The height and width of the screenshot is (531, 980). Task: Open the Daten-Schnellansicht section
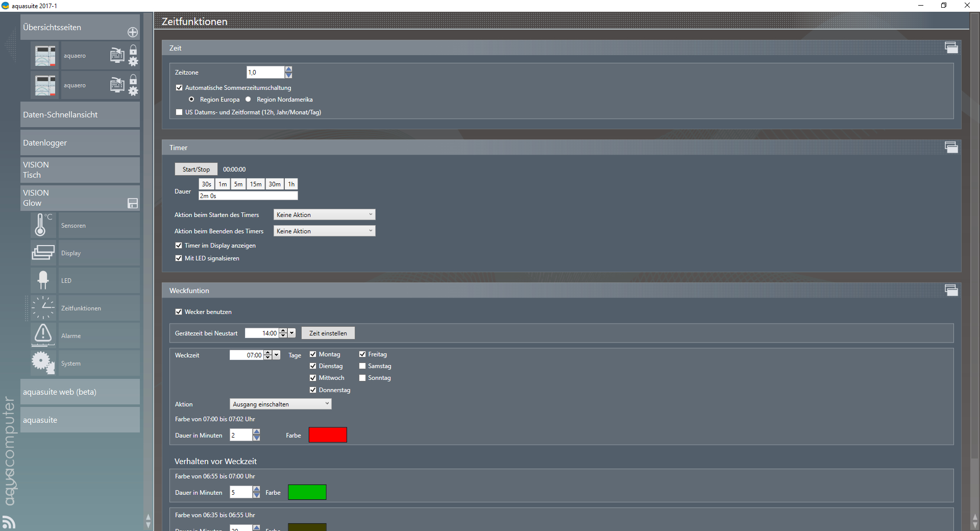click(x=80, y=115)
